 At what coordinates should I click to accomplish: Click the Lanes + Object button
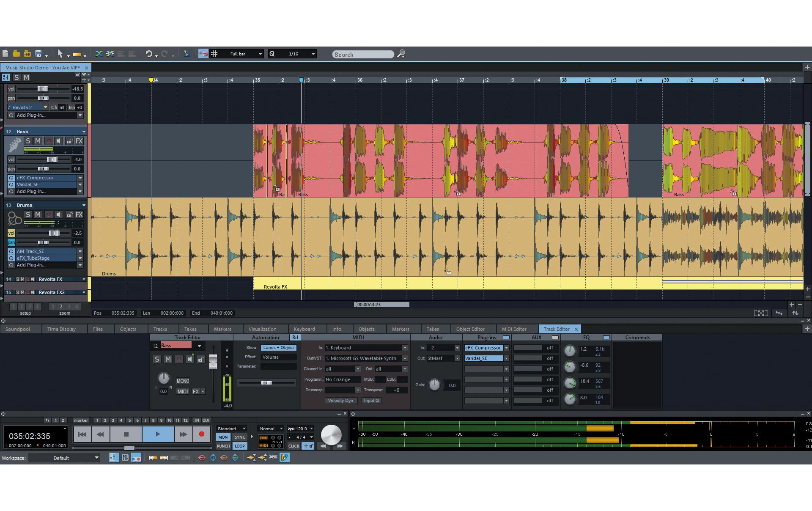(x=278, y=348)
